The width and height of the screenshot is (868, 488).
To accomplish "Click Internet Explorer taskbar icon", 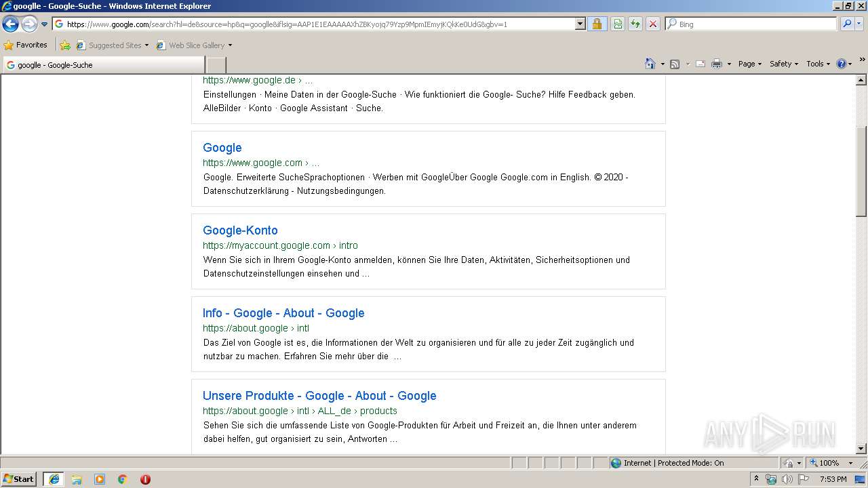I will [54, 479].
